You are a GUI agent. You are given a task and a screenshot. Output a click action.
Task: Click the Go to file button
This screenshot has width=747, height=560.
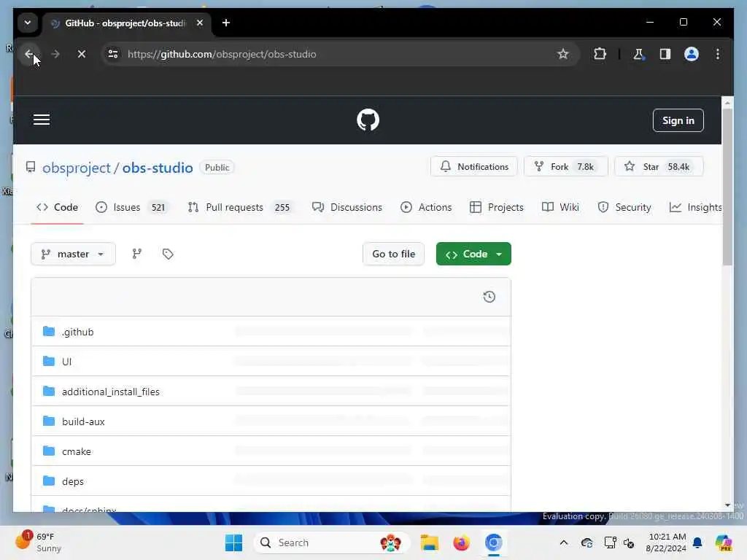point(393,254)
